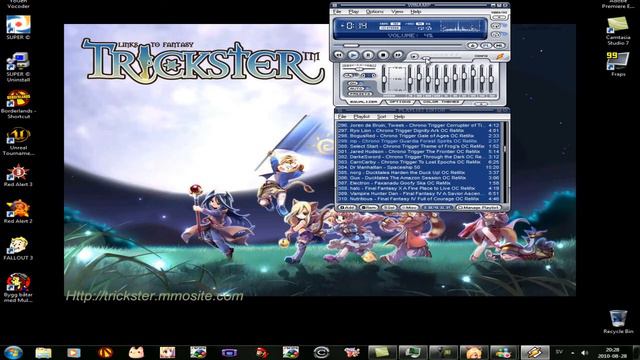Image resolution: width=640 pixels, height=360 pixels.
Task: Open the Manage Playlist menu button
Action: tap(478, 207)
